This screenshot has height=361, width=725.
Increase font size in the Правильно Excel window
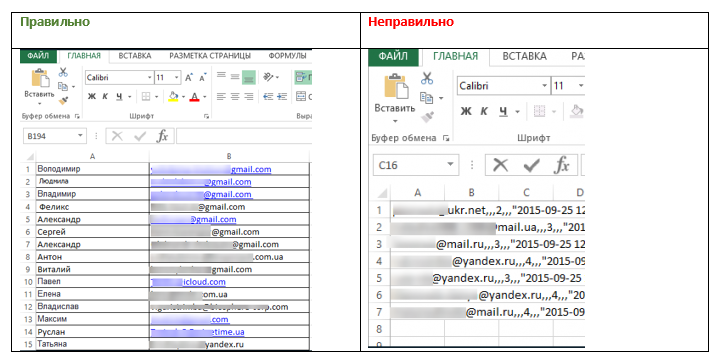click(189, 78)
